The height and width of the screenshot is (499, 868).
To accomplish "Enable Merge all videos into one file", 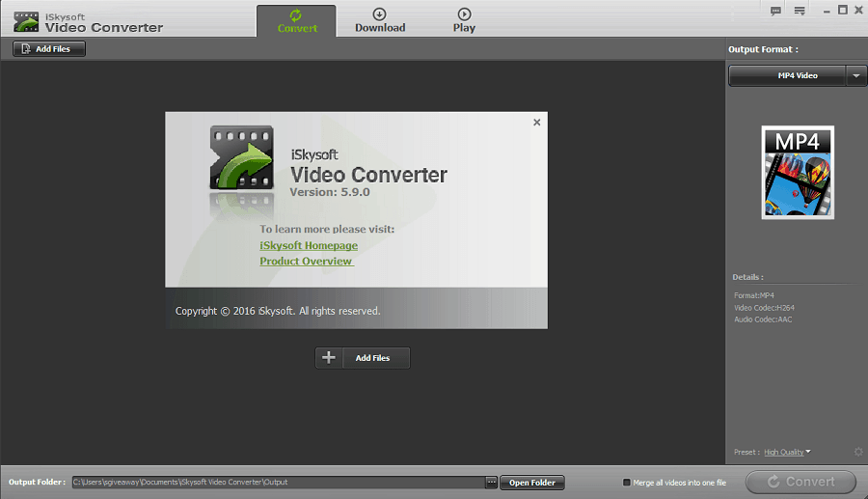I will click(627, 483).
